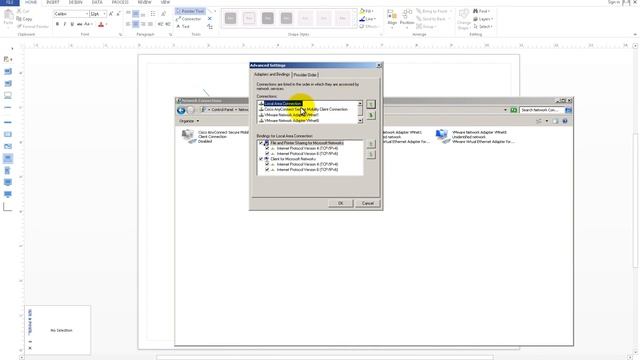
Task: Switch to Provider Order tab in Advanced Settings
Action: [x=305, y=75]
